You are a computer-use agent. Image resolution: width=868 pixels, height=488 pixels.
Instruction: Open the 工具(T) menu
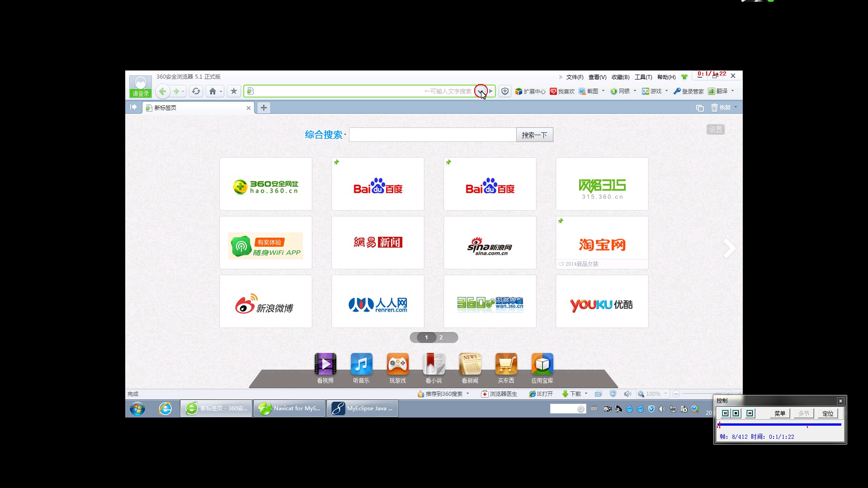tap(643, 77)
